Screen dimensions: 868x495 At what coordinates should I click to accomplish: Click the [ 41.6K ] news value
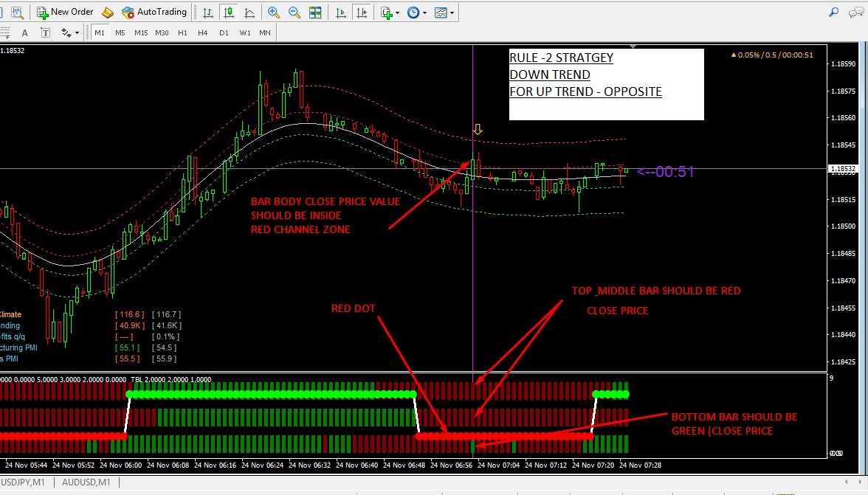point(167,325)
